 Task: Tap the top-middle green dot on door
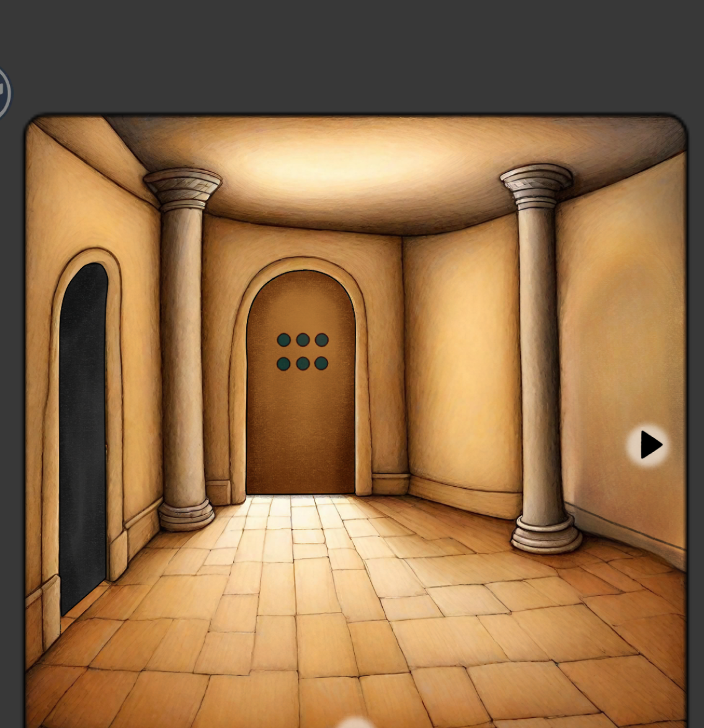point(303,340)
